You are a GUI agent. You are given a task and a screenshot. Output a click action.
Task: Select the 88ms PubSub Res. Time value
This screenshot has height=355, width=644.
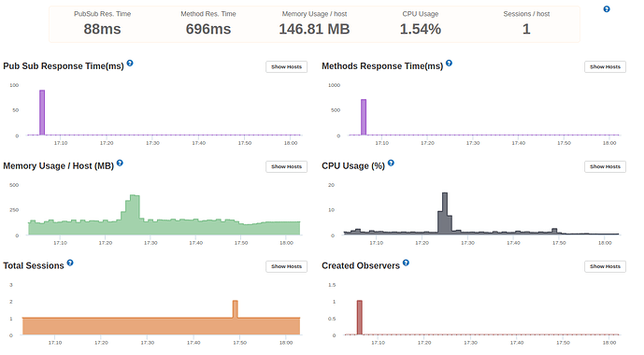click(x=102, y=29)
